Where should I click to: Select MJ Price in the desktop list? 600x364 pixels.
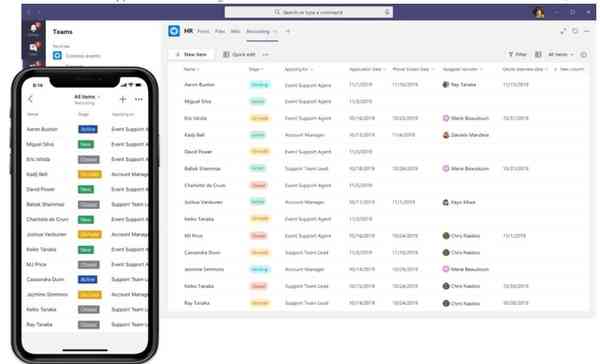[x=194, y=236]
